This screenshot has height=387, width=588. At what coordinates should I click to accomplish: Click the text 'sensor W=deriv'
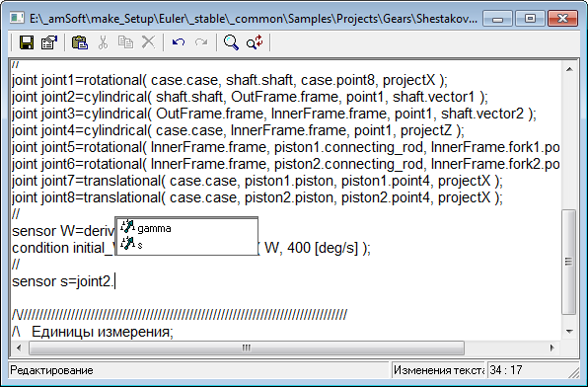point(63,231)
